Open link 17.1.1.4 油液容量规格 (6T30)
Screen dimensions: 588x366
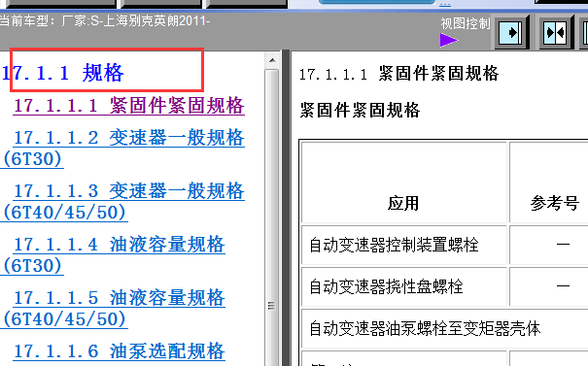click(113, 255)
